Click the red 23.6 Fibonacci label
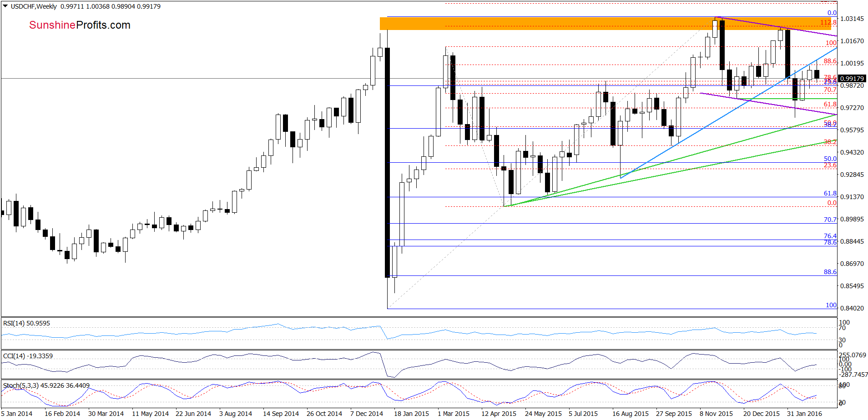Image resolution: width=868 pixels, height=420 pixels. tap(830, 165)
